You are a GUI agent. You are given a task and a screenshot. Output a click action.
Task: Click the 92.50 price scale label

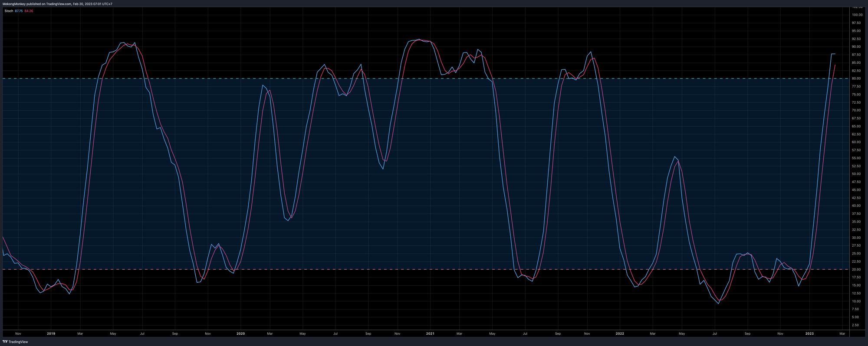857,39
